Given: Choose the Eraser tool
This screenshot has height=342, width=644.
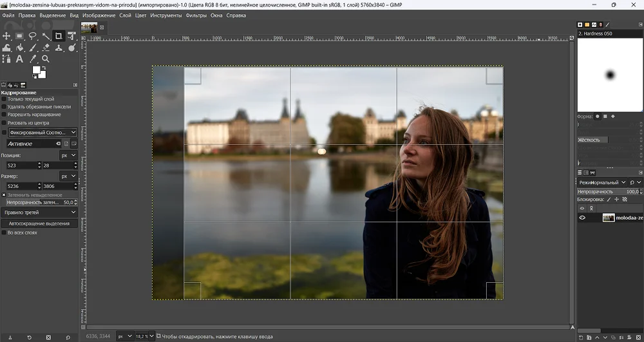Looking at the screenshot, I should coord(46,48).
